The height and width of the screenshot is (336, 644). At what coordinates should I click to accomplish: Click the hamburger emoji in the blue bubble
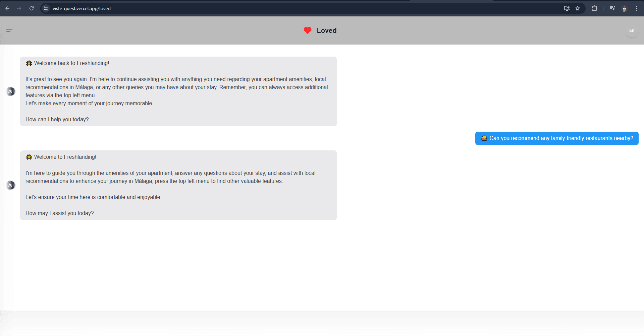[484, 138]
